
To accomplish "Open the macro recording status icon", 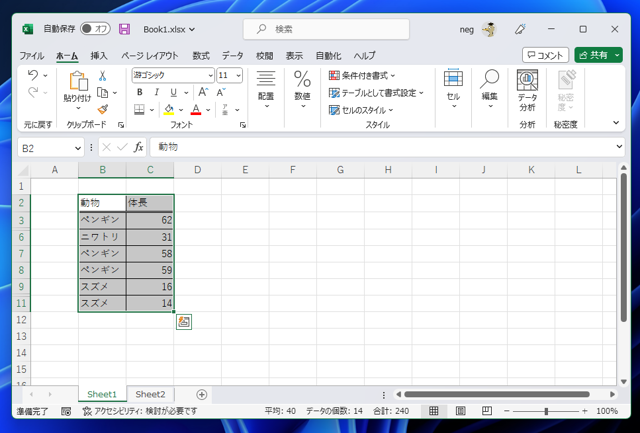I will [66, 411].
